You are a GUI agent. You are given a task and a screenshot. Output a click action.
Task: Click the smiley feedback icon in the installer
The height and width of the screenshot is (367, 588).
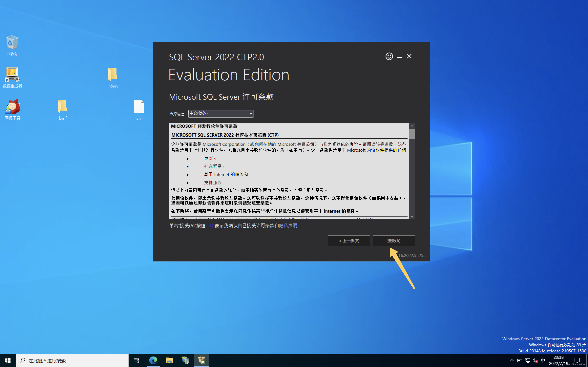[x=389, y=56]
